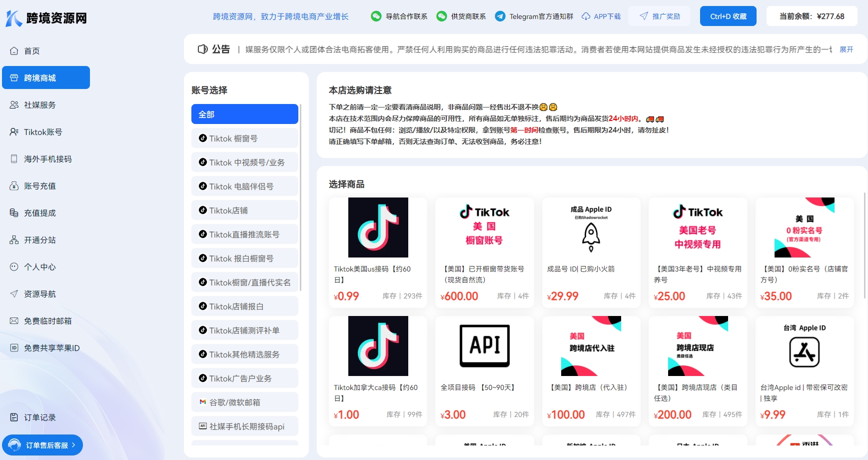The height and width of the screenshot is (460, 868).
Task: Click the Telegram官方通知群 icon
Action: click(500, 16)
